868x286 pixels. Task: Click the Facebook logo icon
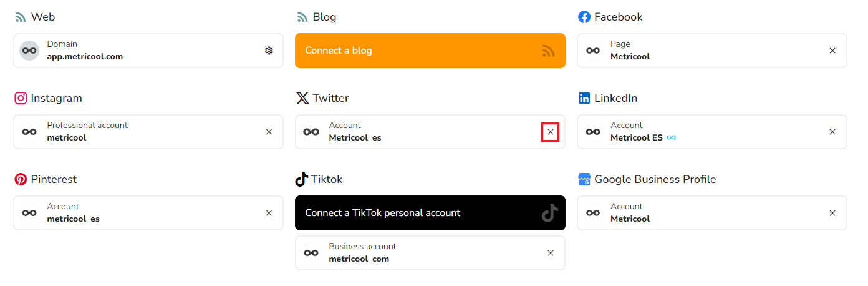coord(584,17)
